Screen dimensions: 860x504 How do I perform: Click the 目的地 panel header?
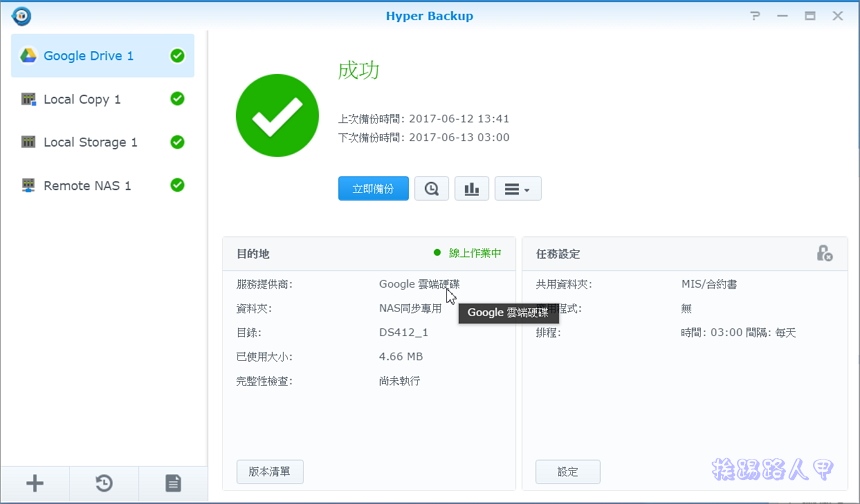pos(253,254)
